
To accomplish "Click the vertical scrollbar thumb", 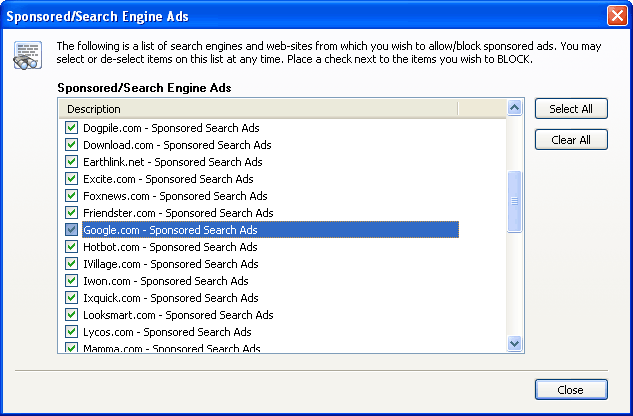I will (514, 202).
